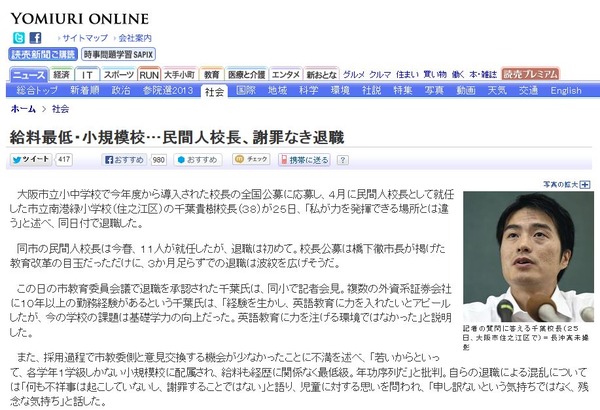Select the 大手小町 tab
600x410 pixels.
(179, 74)
